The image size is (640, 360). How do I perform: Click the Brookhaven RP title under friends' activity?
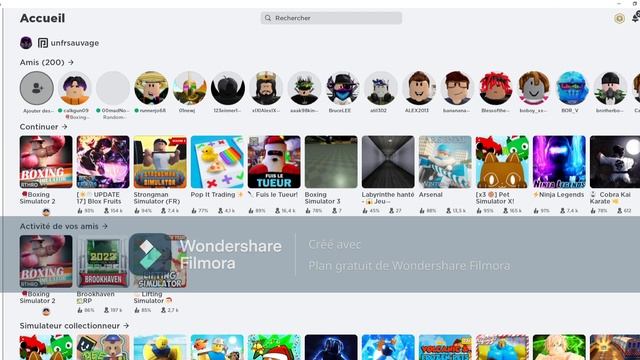click(x=96, y=297)
